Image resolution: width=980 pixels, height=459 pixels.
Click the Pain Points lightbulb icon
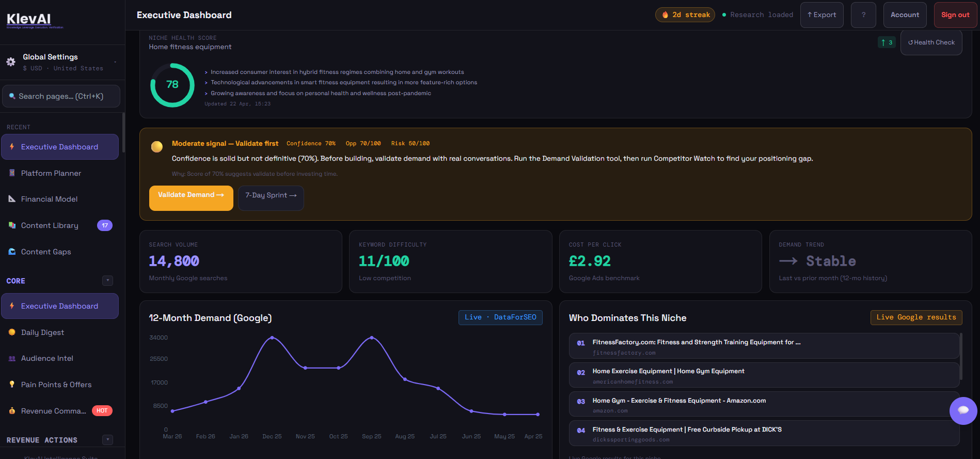12,385
